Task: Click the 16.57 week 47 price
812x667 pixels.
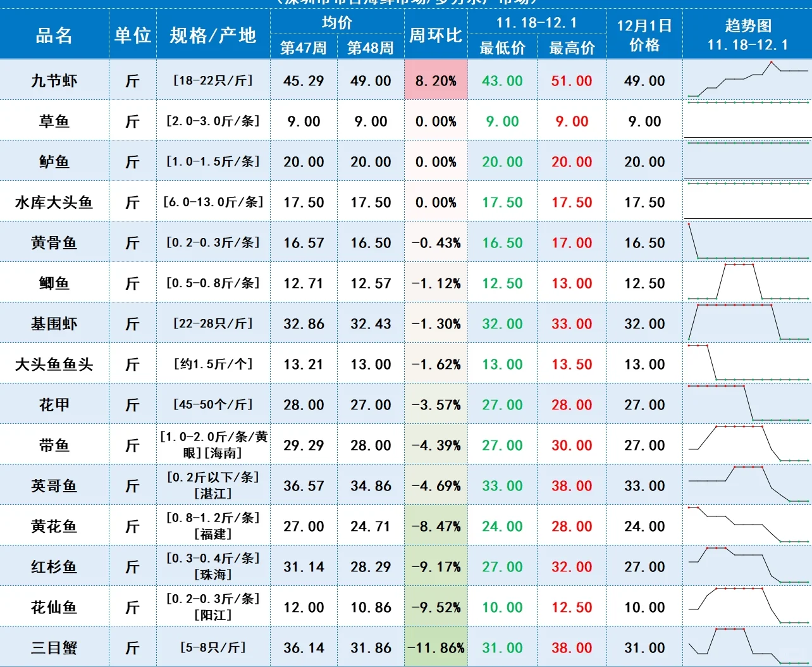Action: (x=304, y=243)
